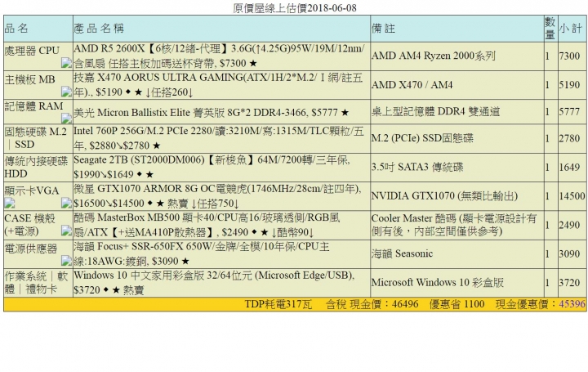Select the 作業系統｜軟體｜禮物卡 category label

36,282
